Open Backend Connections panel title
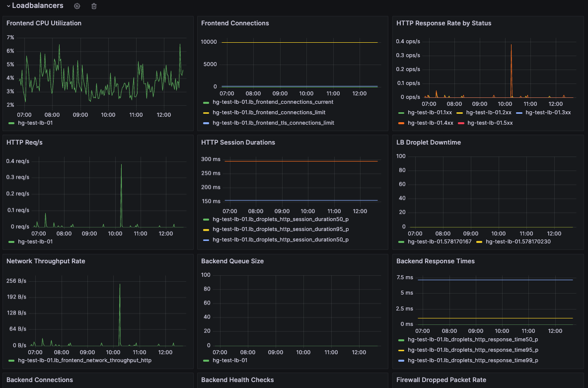 point(39,380)
